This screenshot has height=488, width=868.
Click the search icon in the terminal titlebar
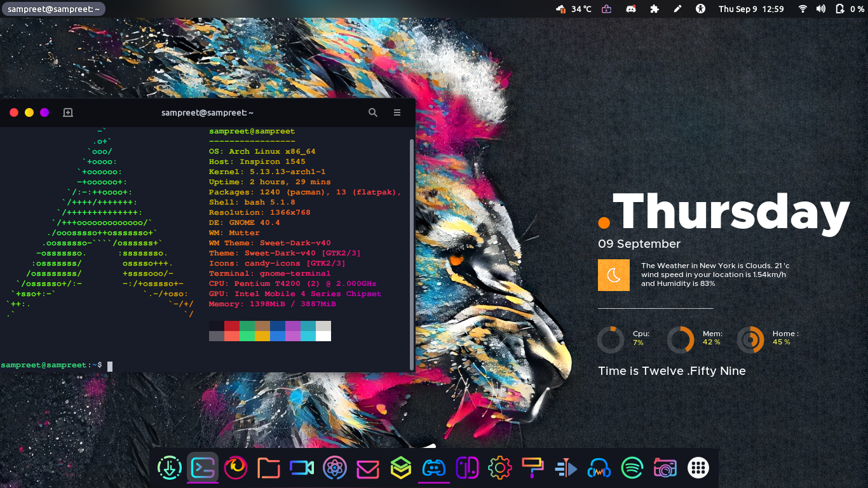coord(373,112)
